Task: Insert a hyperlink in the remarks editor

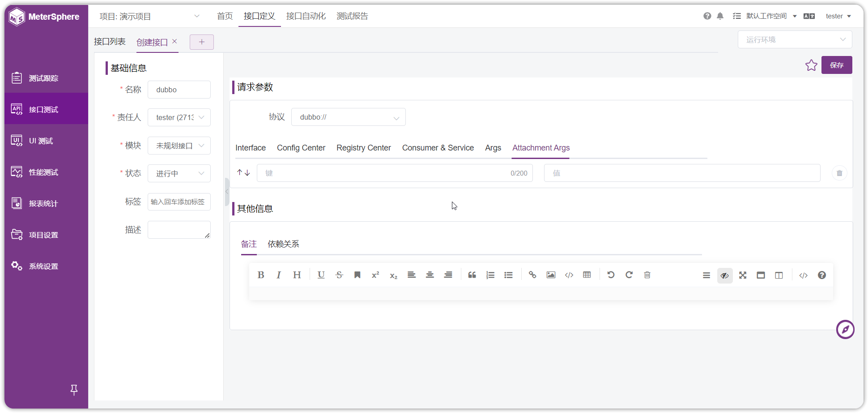Action: (x=532, y=275)
